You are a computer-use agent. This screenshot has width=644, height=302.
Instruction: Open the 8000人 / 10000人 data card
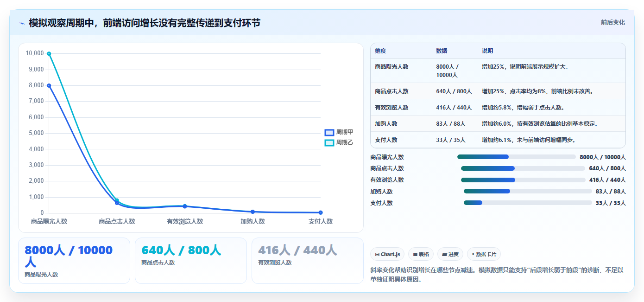74,261
